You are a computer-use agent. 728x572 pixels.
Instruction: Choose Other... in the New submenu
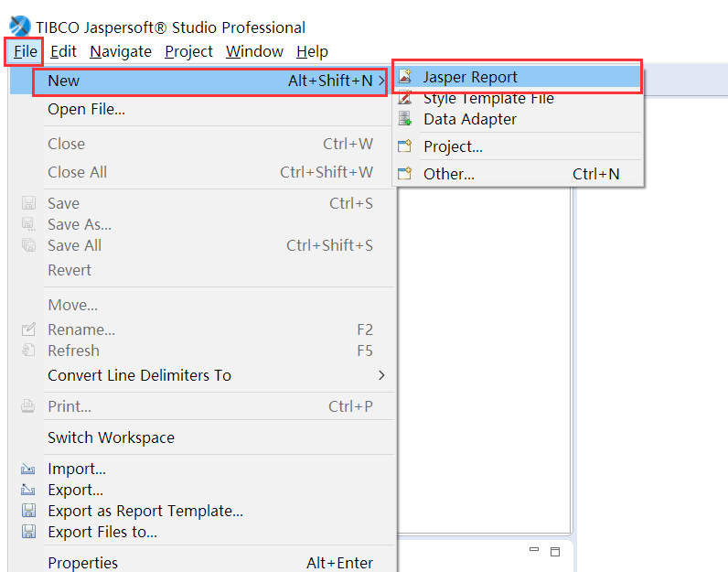(518, 174)
